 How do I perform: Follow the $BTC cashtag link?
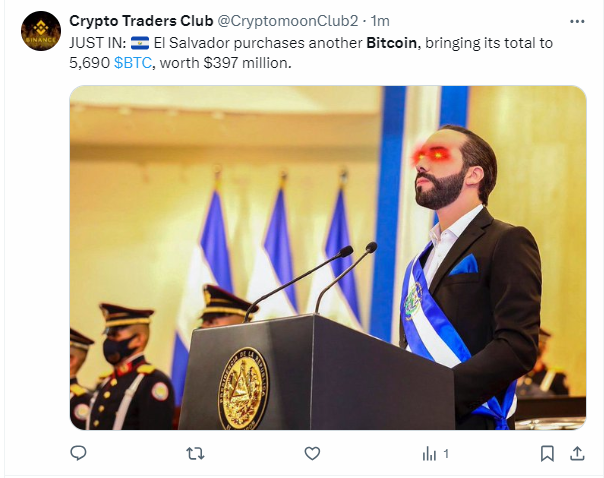(x=133, y=63)
